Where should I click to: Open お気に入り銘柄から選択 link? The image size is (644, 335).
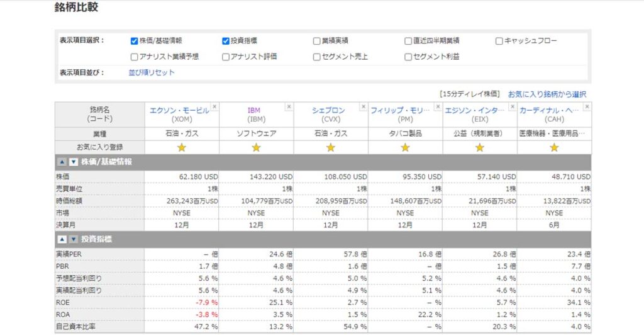pyautogui.click(x=547, y=94)
